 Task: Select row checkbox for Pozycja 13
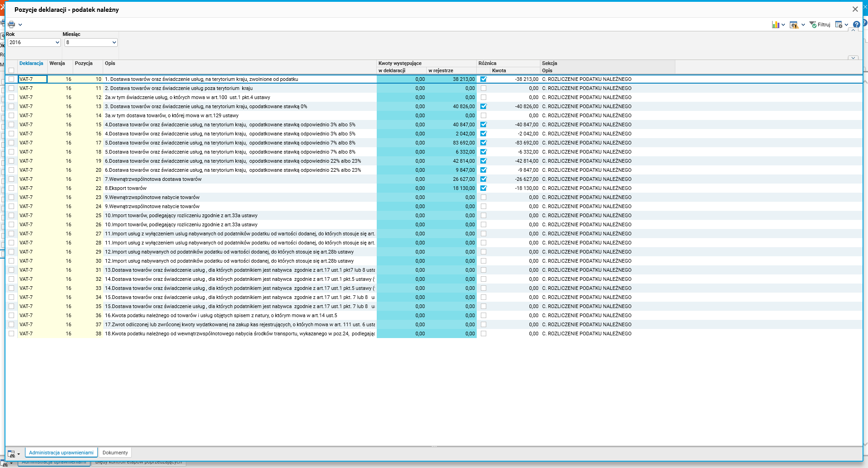click(11, 106)
